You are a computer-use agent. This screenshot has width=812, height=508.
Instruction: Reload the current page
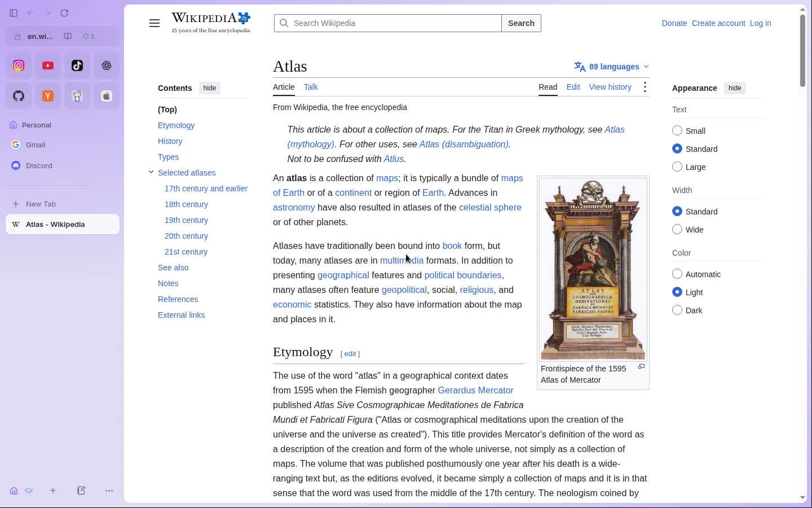[64, 13]
